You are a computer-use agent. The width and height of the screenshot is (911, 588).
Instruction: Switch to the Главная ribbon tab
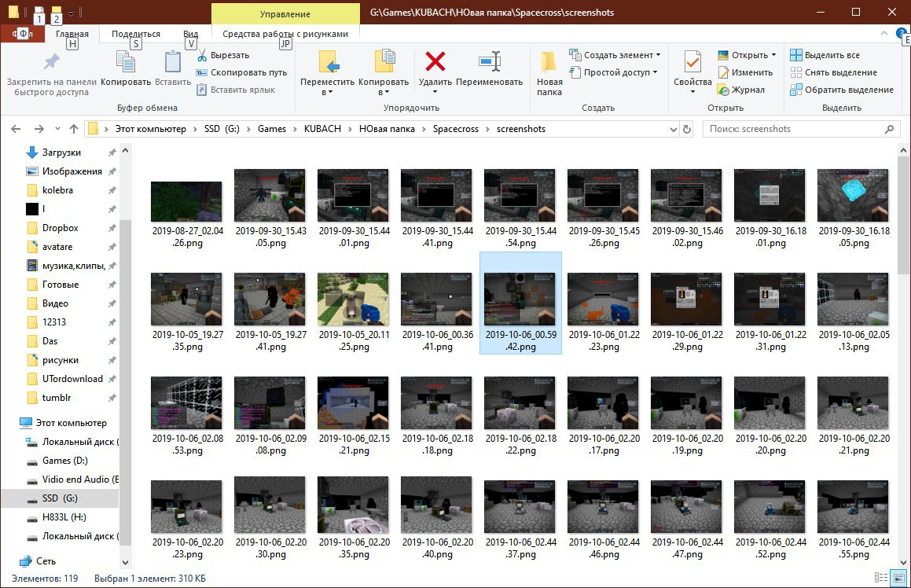tap(72, 34)
